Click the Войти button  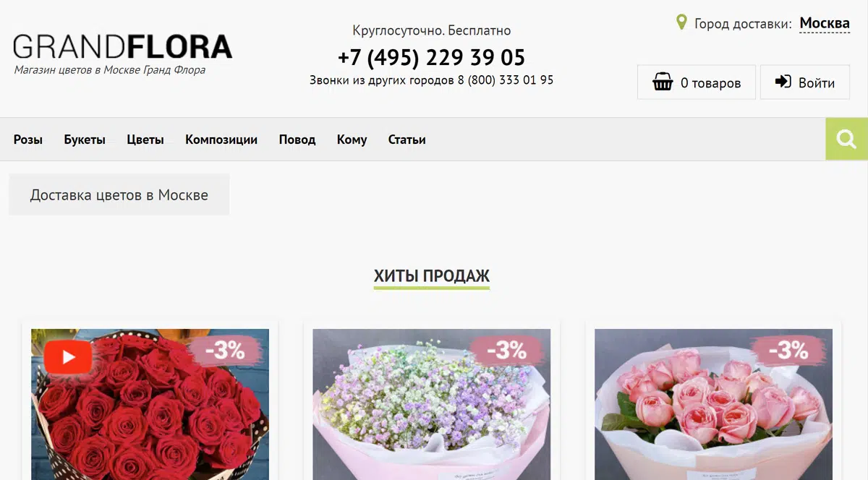click(804, 82)
